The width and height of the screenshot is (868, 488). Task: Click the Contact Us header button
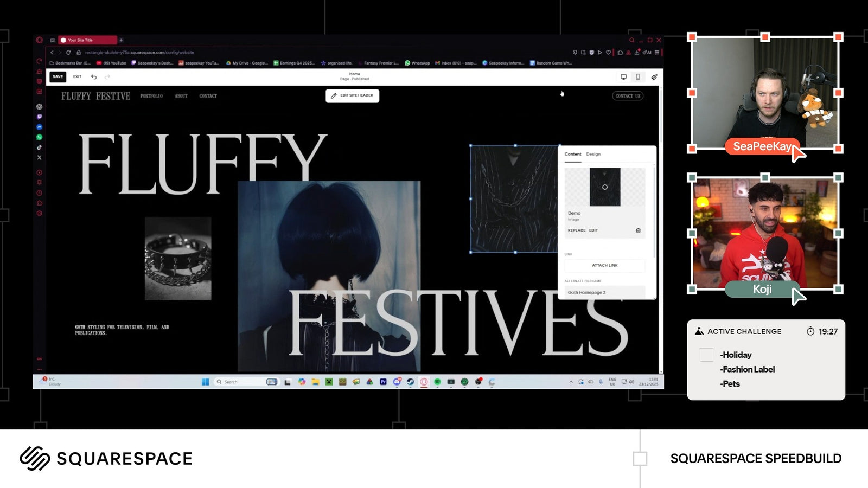point(628,96)
